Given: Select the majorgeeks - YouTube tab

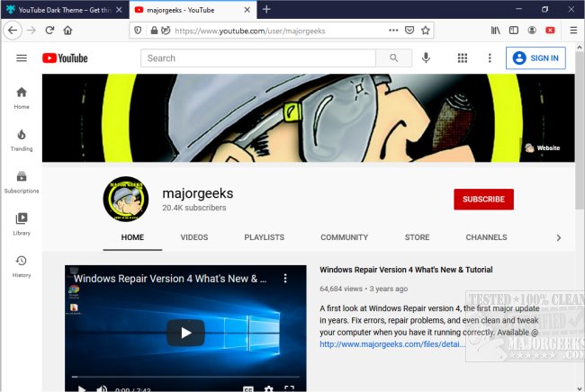Looking at the screenshot, I should pyautogui.click(x=193, y=10).
